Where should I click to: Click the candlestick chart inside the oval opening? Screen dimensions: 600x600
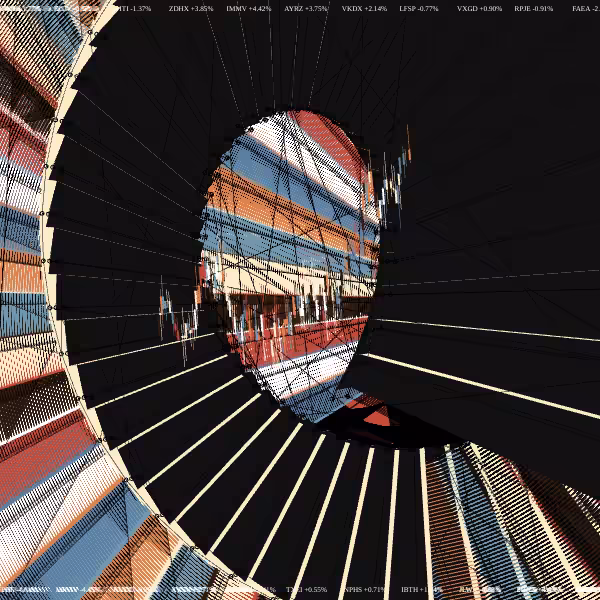tap(283, 314)
